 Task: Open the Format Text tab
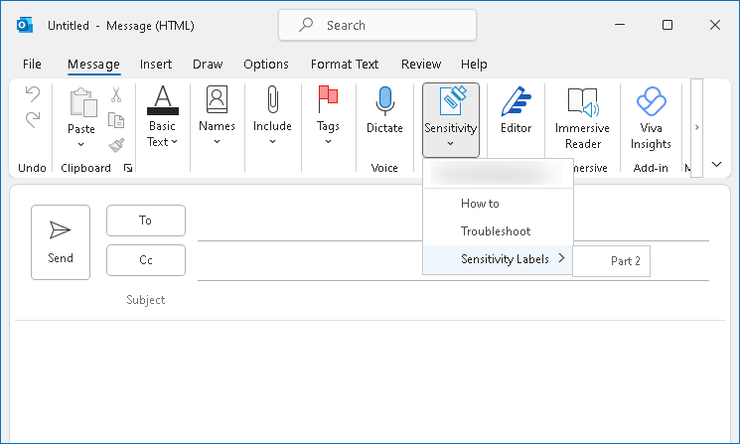[344, 64]
